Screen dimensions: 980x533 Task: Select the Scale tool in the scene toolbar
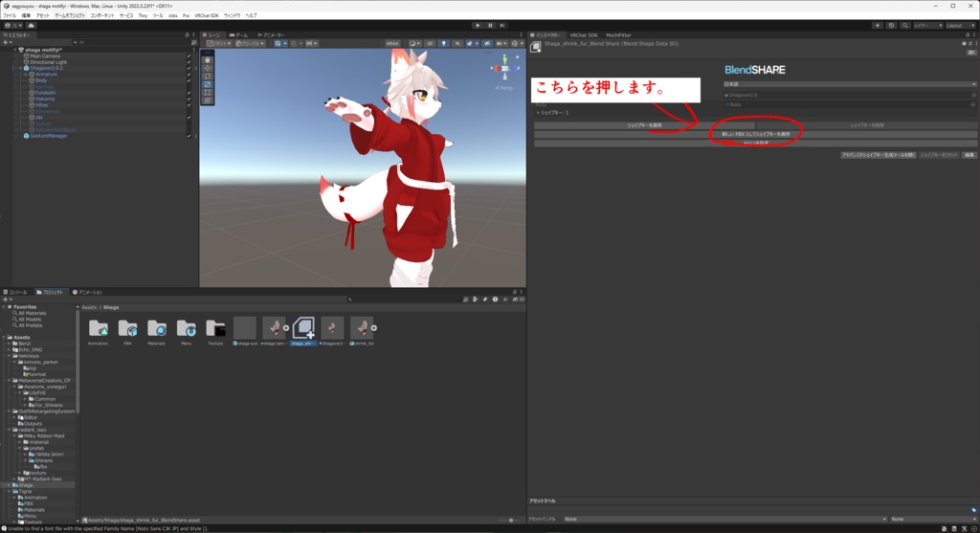208,84
